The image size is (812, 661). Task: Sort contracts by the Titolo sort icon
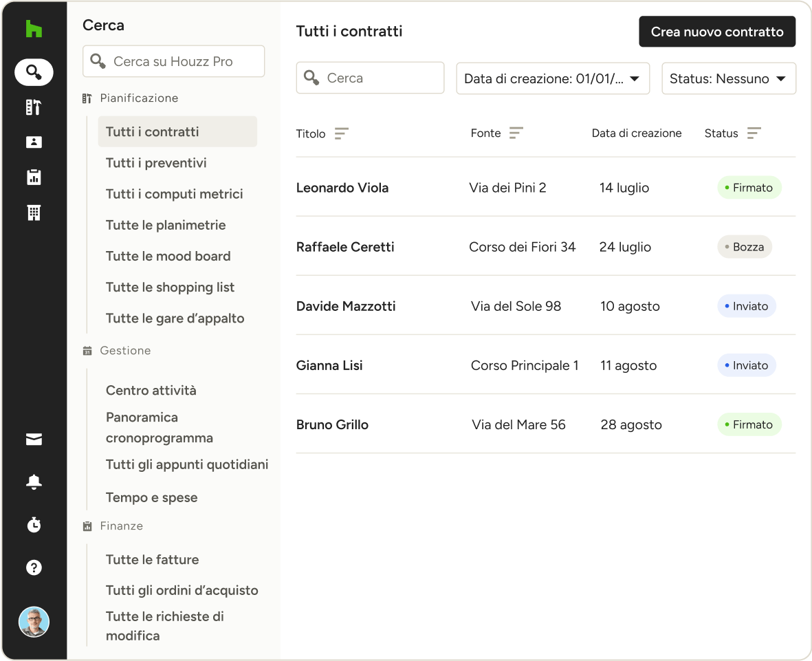[341, 133]
